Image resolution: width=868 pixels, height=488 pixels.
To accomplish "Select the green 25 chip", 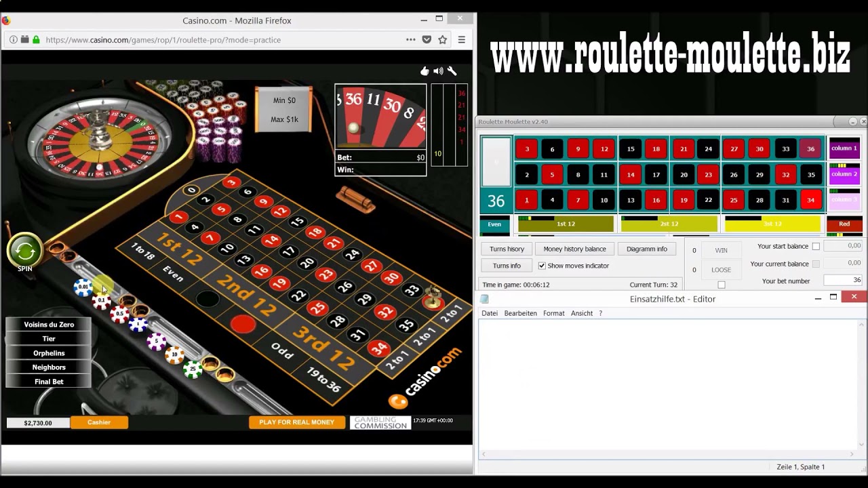I will pos(193,369).
